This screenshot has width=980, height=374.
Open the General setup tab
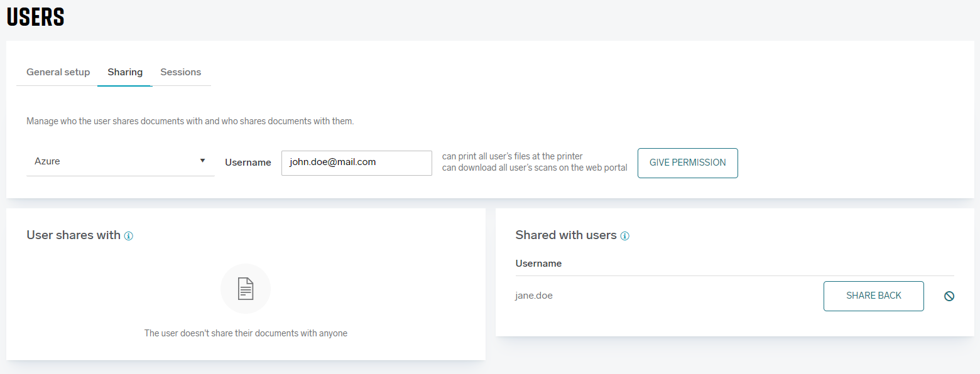point(58,72)
